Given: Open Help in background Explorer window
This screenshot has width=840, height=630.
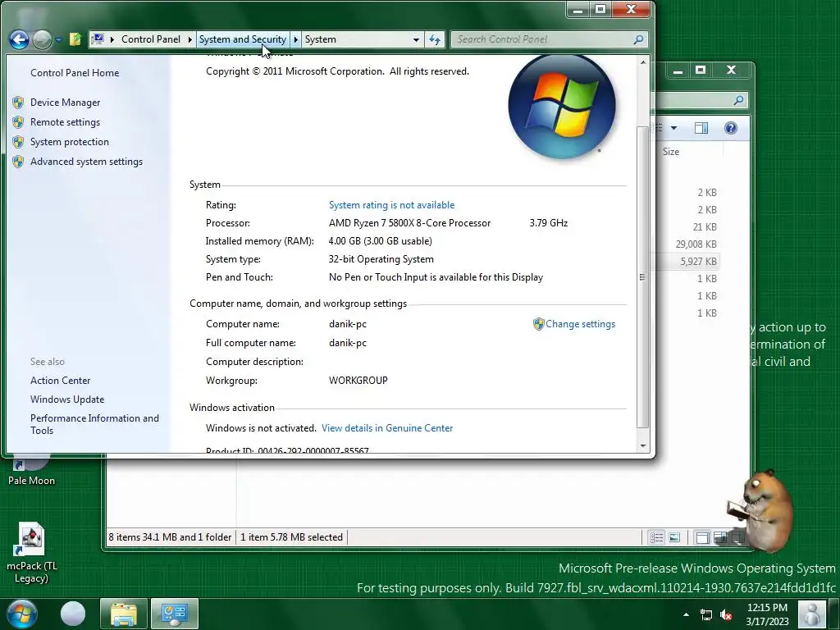Looking at the screenshot, I should 731,128.
